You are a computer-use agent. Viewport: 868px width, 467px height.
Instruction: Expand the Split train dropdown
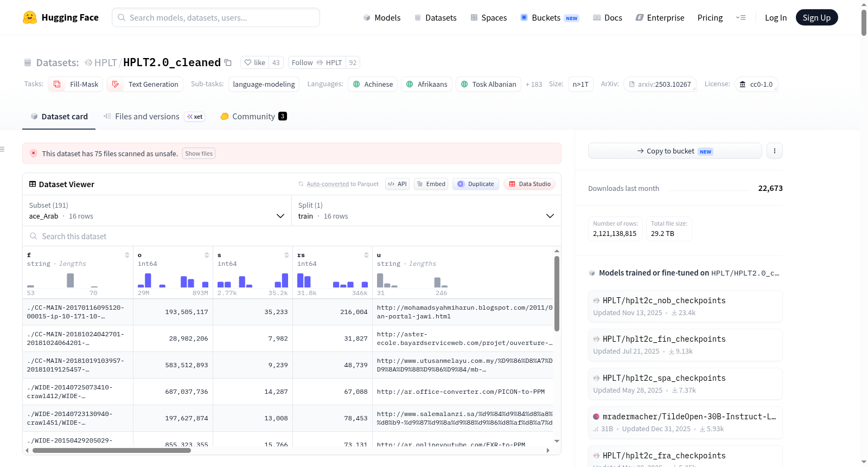(x=426, y=210)
